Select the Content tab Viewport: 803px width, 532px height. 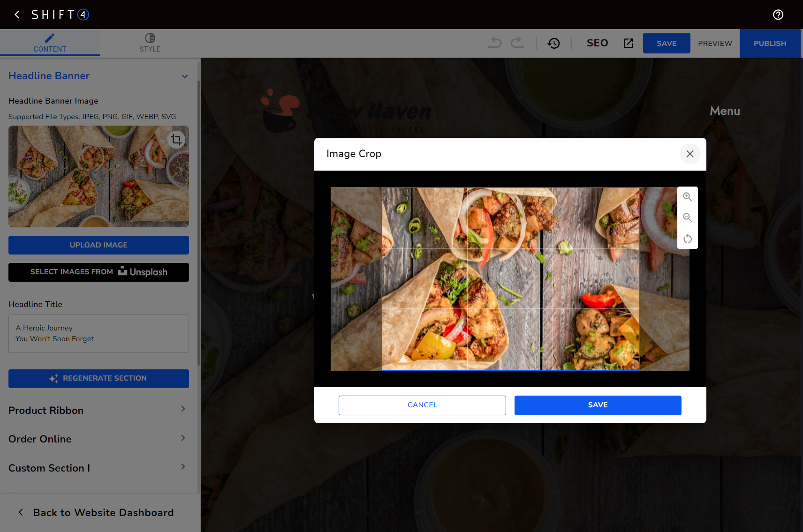50,43
